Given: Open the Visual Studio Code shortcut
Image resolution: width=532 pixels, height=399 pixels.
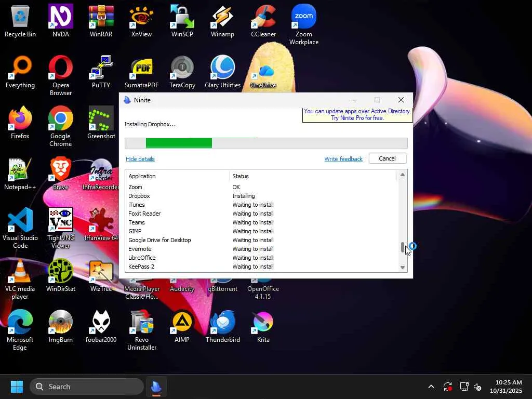Looking at the screenshot, I should pos(20,229).
